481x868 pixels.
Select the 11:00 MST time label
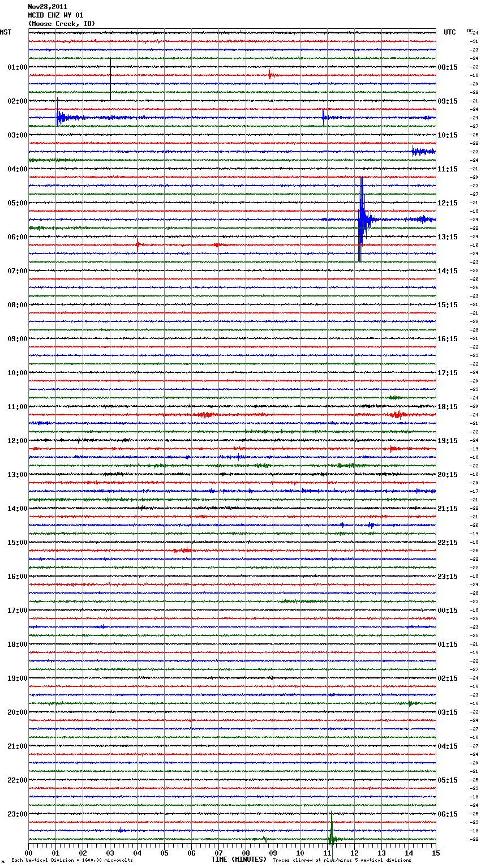(17, 407)
